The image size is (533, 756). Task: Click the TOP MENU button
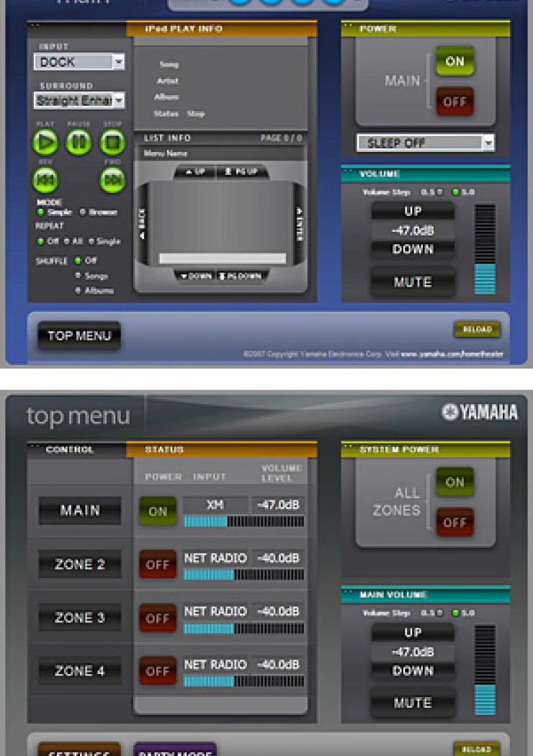coord(79,336)
